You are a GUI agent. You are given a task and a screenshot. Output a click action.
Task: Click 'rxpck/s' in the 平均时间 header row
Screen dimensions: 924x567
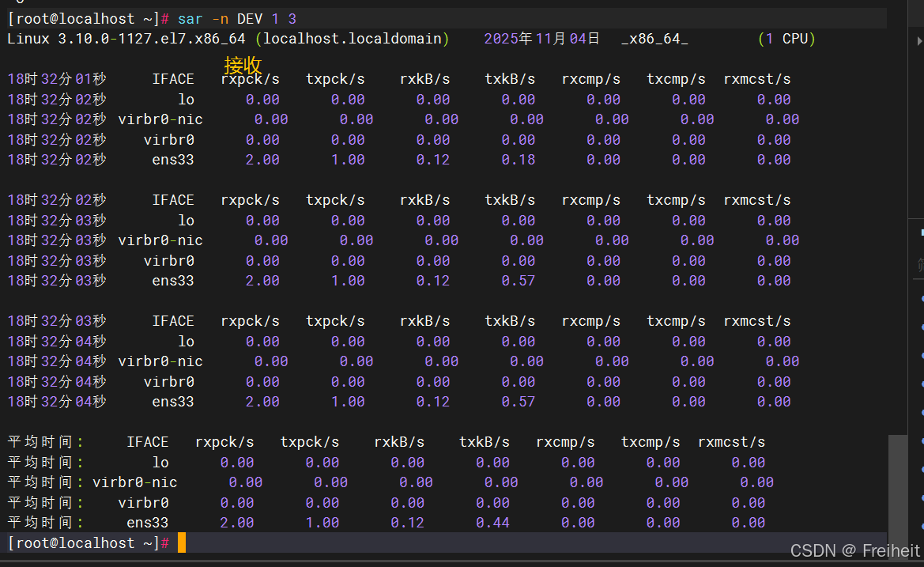coord(224,442)
